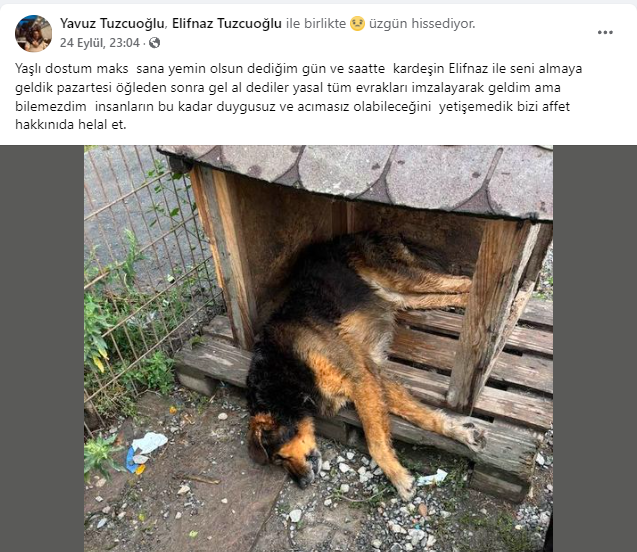Open the dog photo in viewer
The width and height of the screenshot is (637, 552).
click(318, 349)
